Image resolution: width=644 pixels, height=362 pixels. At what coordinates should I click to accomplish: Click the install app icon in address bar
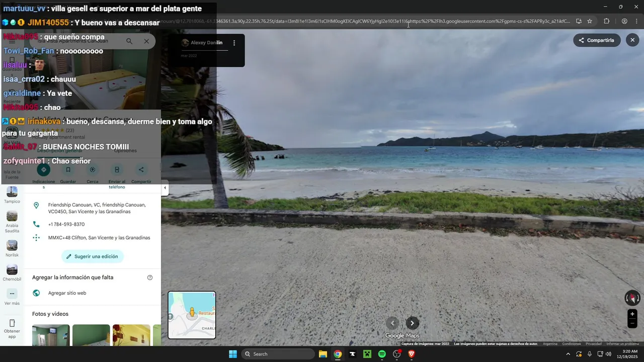(579, 21)
